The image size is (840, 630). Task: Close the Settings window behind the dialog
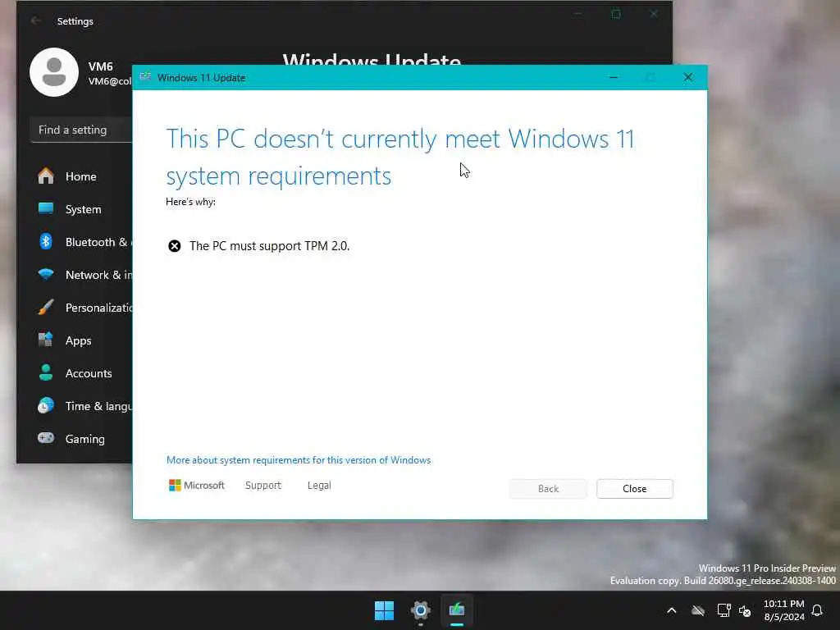click(654, 14)
